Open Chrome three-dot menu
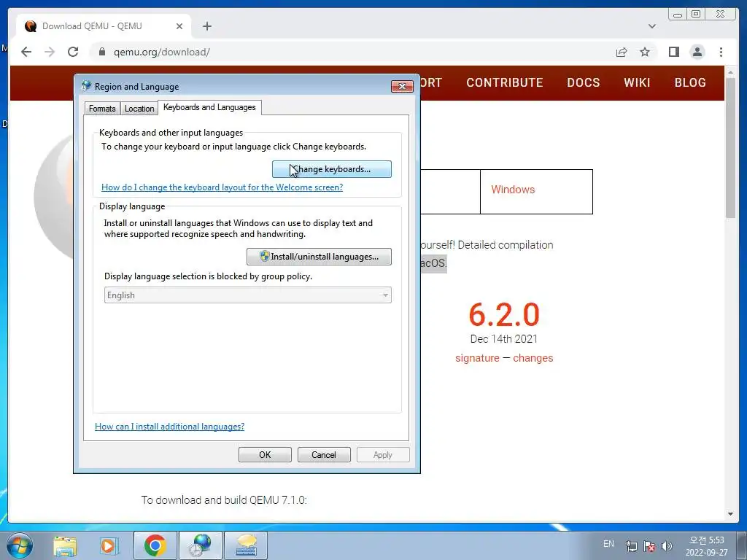 [721, 52]
